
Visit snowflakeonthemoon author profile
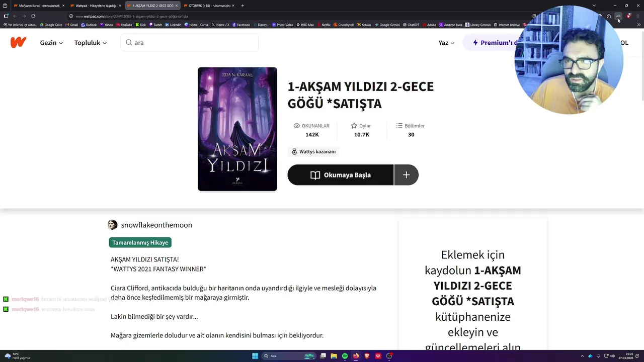click(x=156, y=225)
